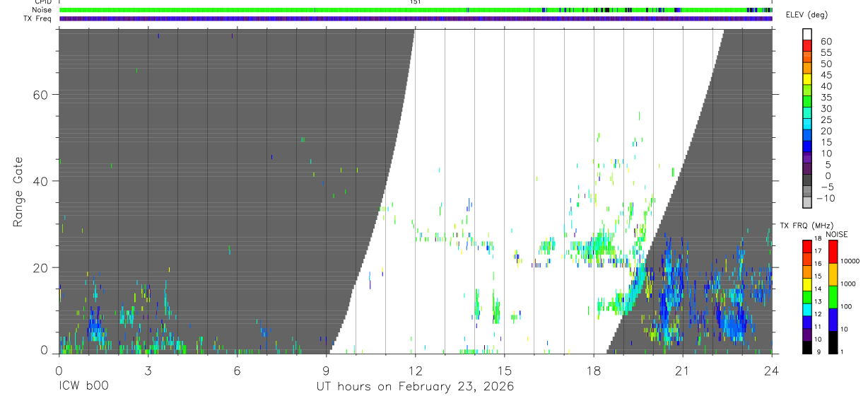Click the 'TX Freq' label of the top strip
This screenshot has width=868, height=401.
coord(36,18)
